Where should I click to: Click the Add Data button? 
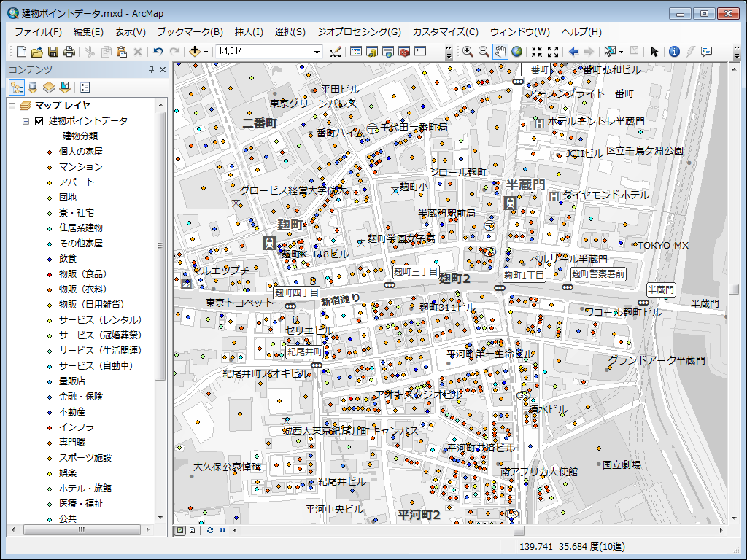click(194, 52)
